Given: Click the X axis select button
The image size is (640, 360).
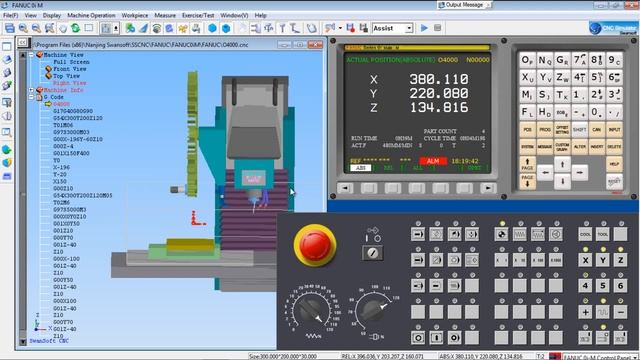Looking at the screenshot, I should pos(585,260).
